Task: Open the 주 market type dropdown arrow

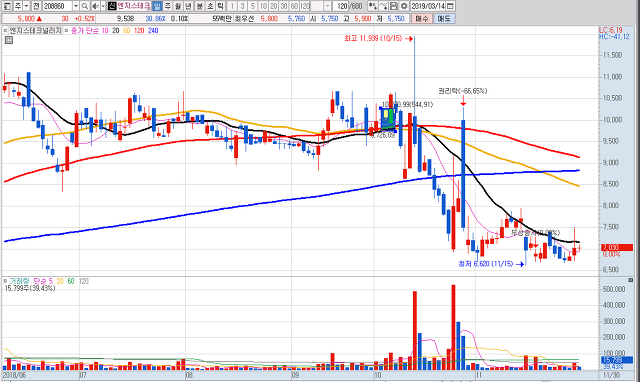Action: [x=27, y=6]
